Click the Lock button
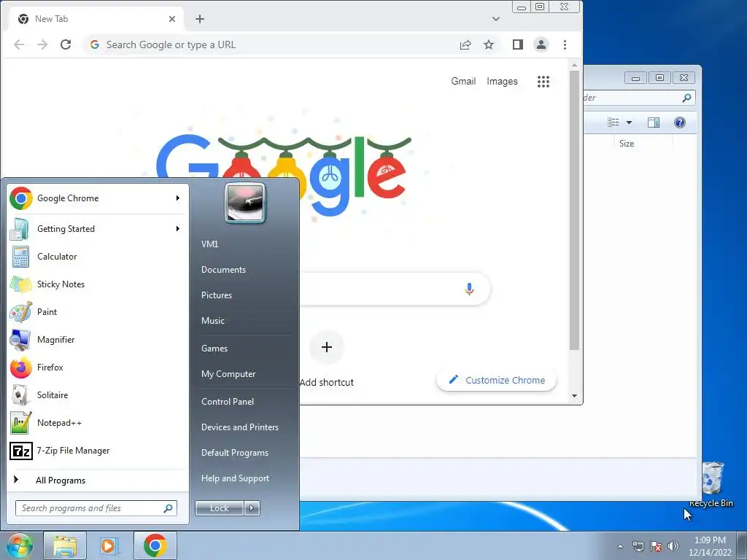Image resolution: width=747 pixels, height=560 pixels. point(219,508)
